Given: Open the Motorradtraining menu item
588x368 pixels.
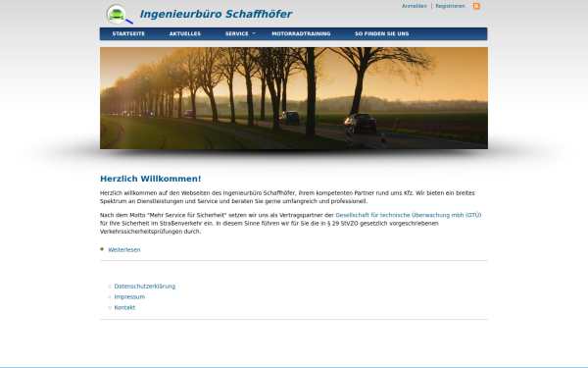Looking at the screenshot, I should pyautogui.click(x=301, y=33).
